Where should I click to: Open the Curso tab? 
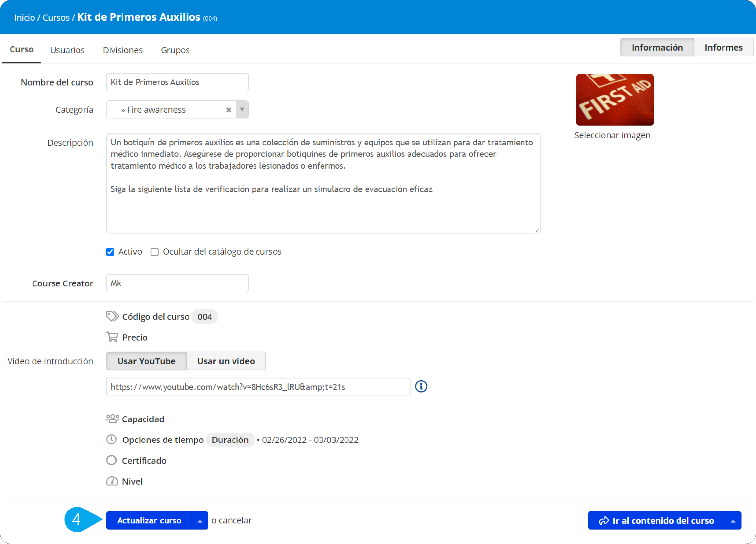tap(22, 49)
